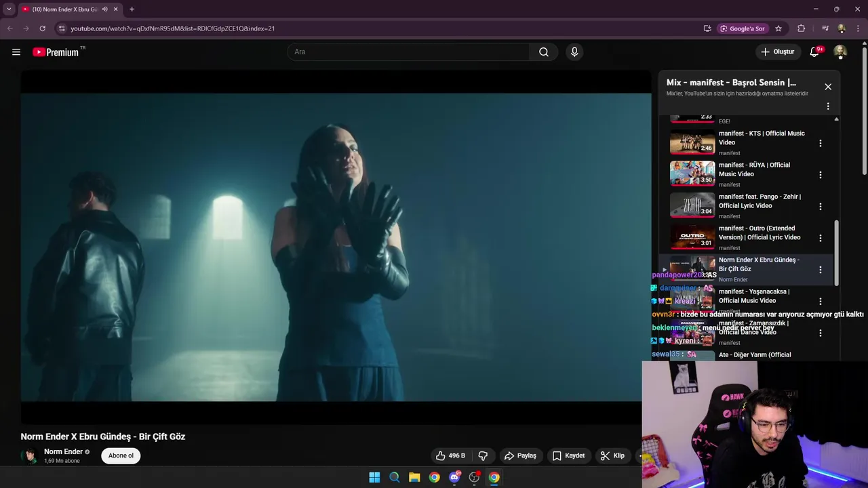868x488 pixels.
Task: Open Norm Ender channel avatar
Action: click(29, 455)
